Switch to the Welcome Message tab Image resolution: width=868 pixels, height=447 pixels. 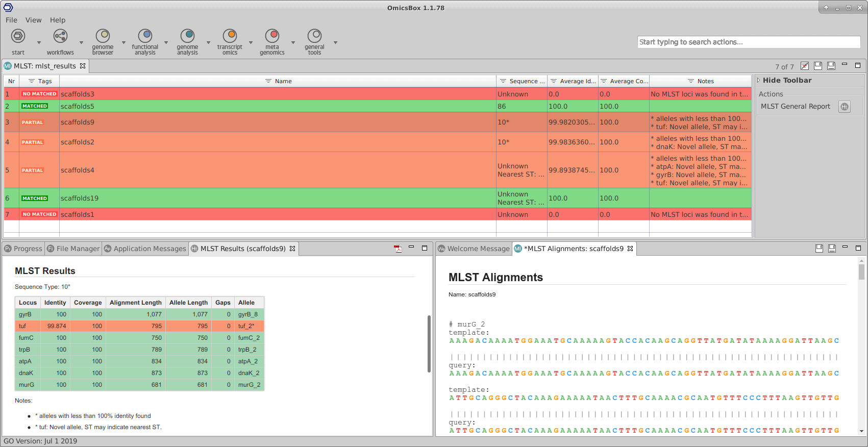pyautogui.click(x=474, y=249)
